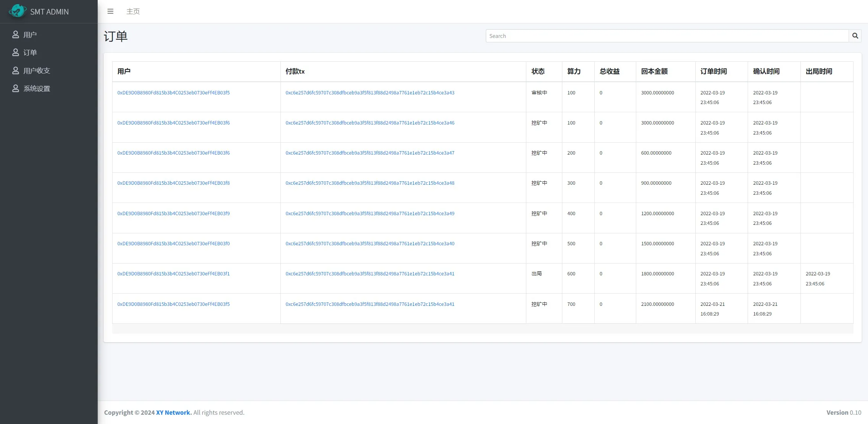
Task: Go to 主页 in the top navbar
Action: pyautogui.click(x=133, y=12)
